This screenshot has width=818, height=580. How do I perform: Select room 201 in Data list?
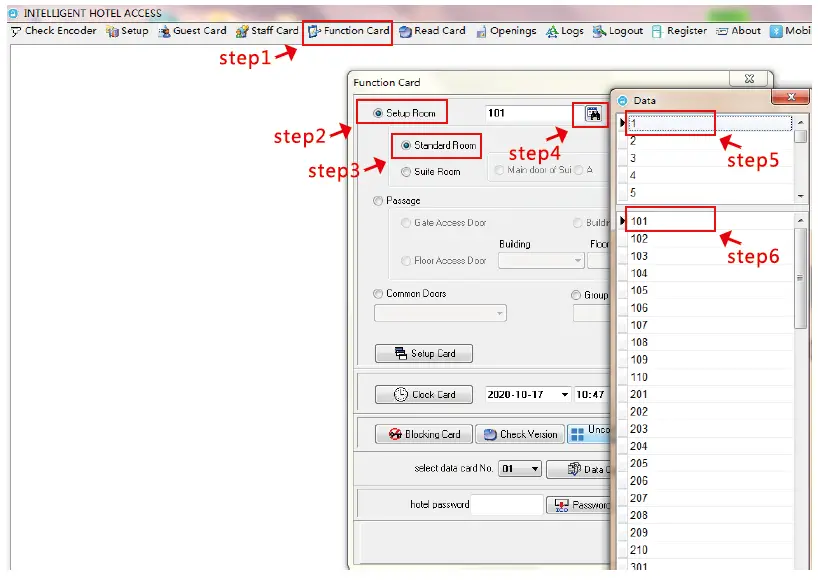point(709,394)
